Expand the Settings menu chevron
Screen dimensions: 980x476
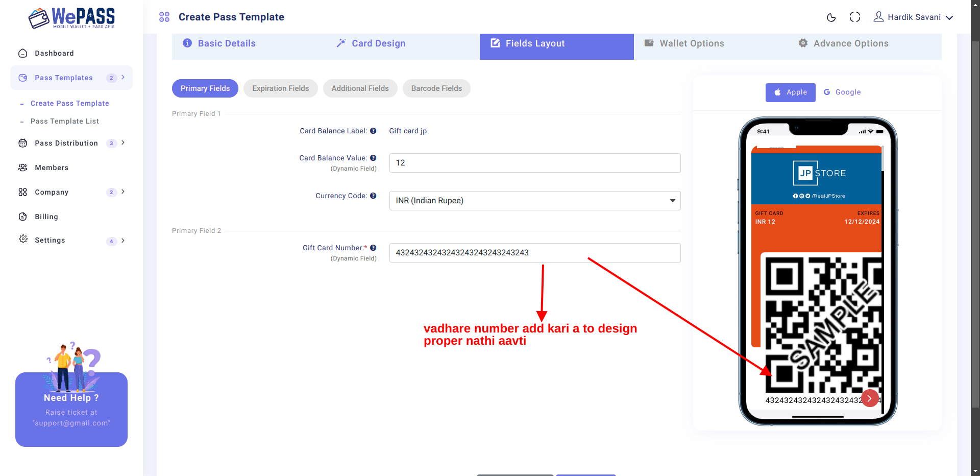pyautogui.click(x=123, y=241)
